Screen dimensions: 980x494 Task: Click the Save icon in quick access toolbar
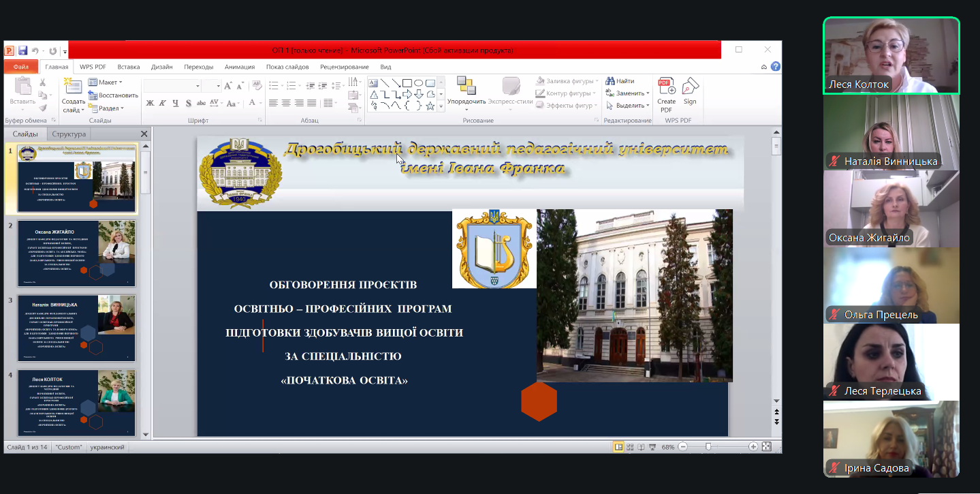tap(22, 50)
